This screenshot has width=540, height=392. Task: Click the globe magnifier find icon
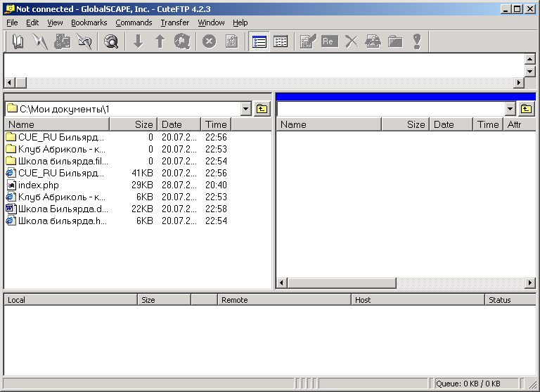click(111, 41)
